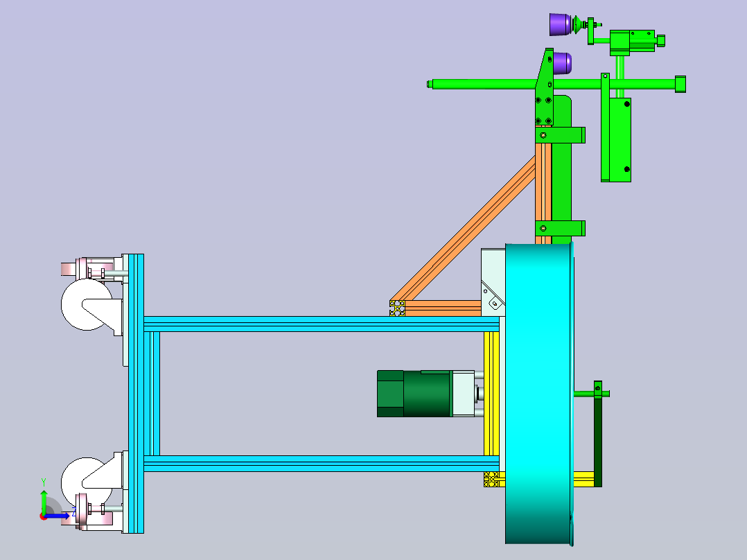Select the topmost purple cap
Screen dimensions: 747x560
(x=560, y=24)
